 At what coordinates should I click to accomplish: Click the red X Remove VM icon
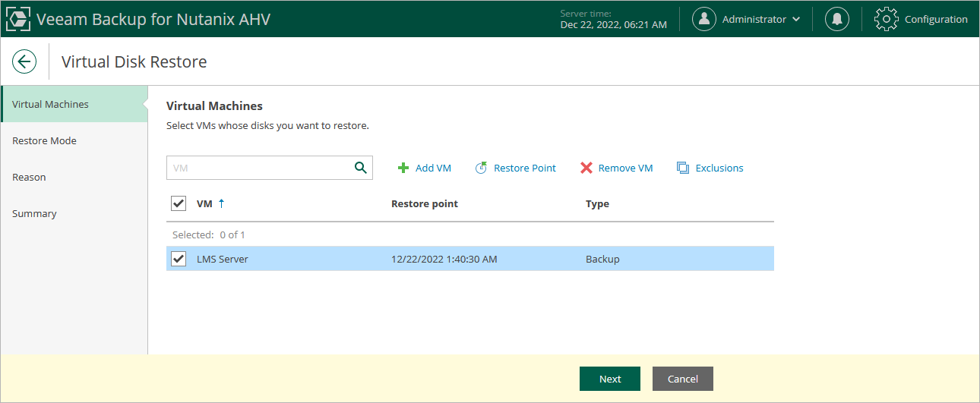(x=586, y=168)
